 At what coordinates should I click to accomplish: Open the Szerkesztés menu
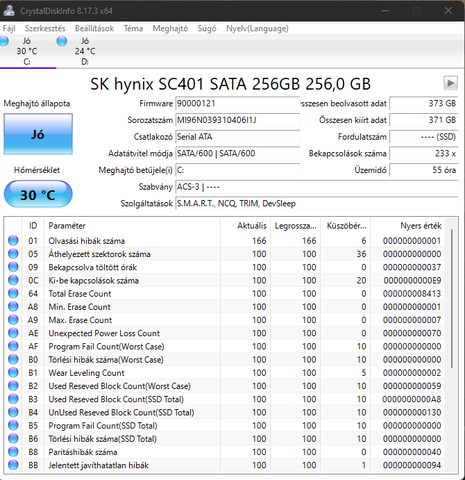(x=45, y=28)
